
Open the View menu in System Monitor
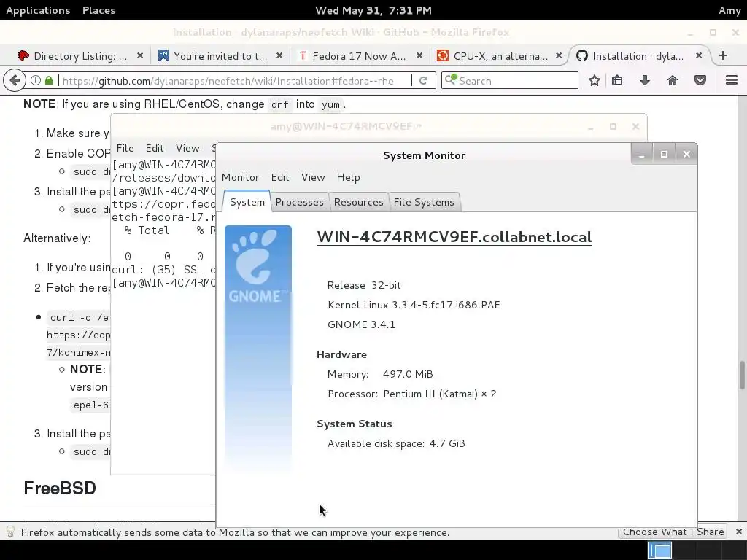pos(312,177)
